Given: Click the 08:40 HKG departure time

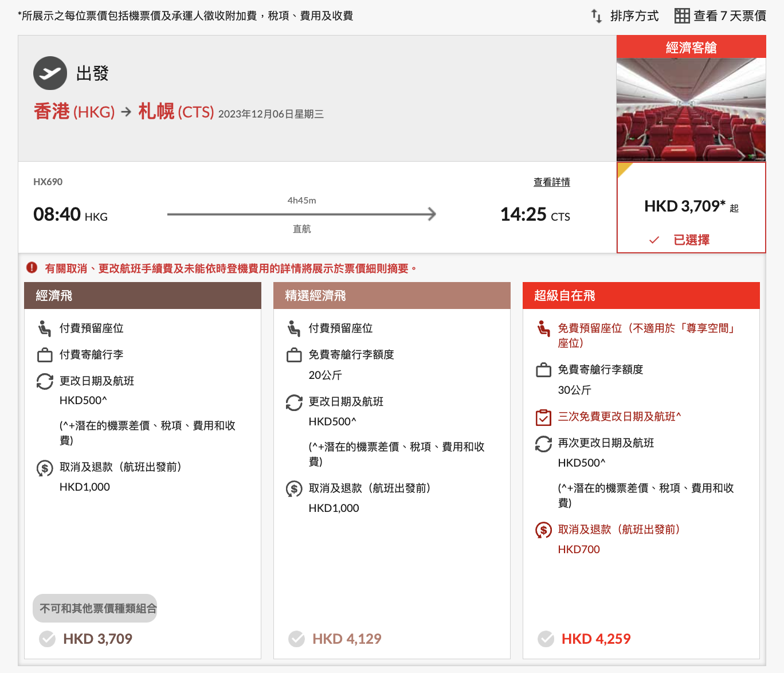Looking at the screenshot, I should 70,214.
